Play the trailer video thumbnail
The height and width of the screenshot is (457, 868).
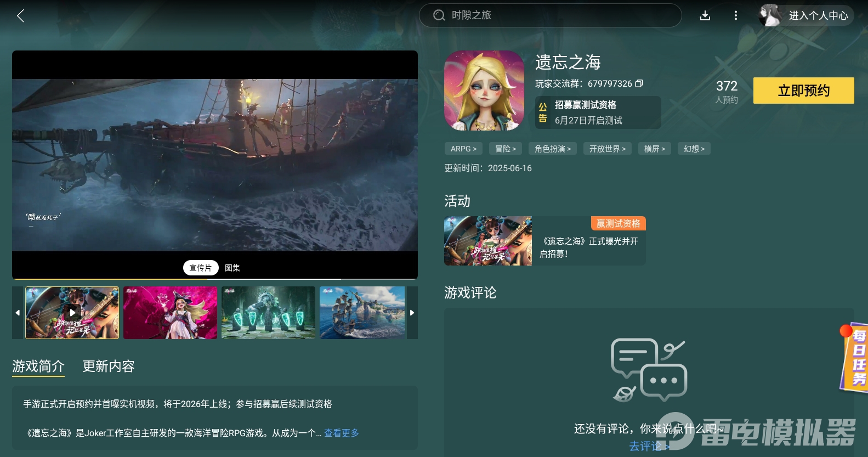72,313
